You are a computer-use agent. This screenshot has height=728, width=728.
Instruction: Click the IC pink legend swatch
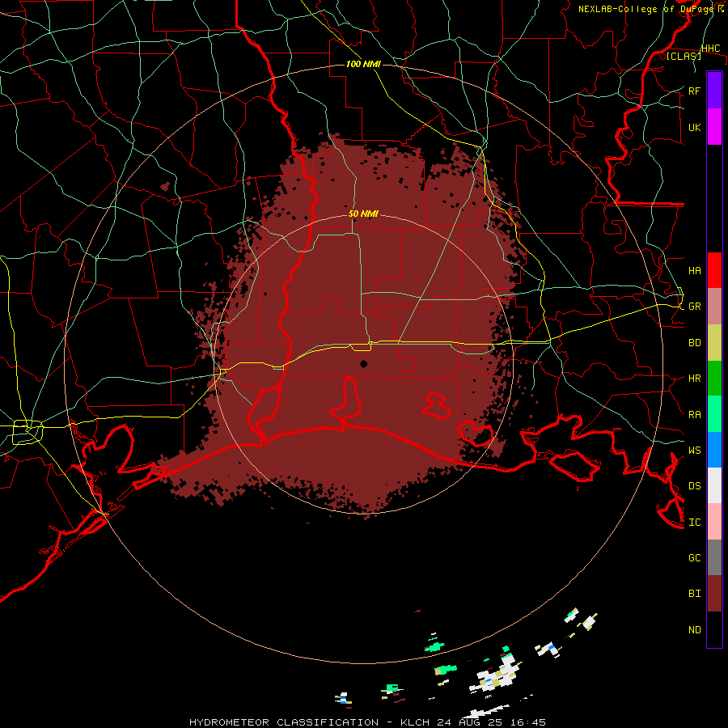coord(714,522)
